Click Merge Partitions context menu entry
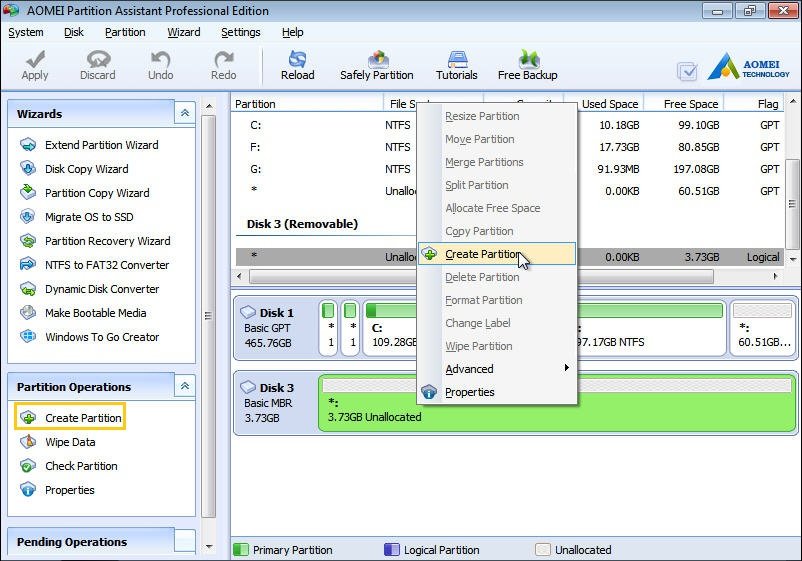Viewport: 802px width, 561px height. point(497,163)
